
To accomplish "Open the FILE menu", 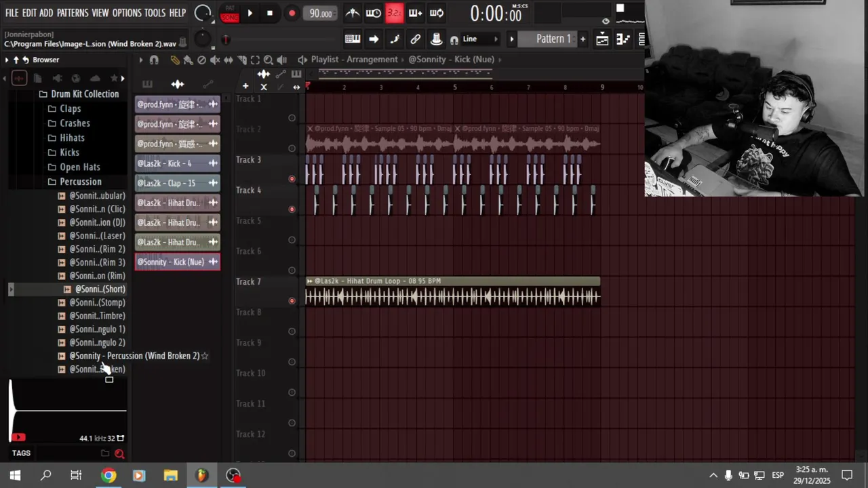I will pyautogui.click(x=12, y=13).
